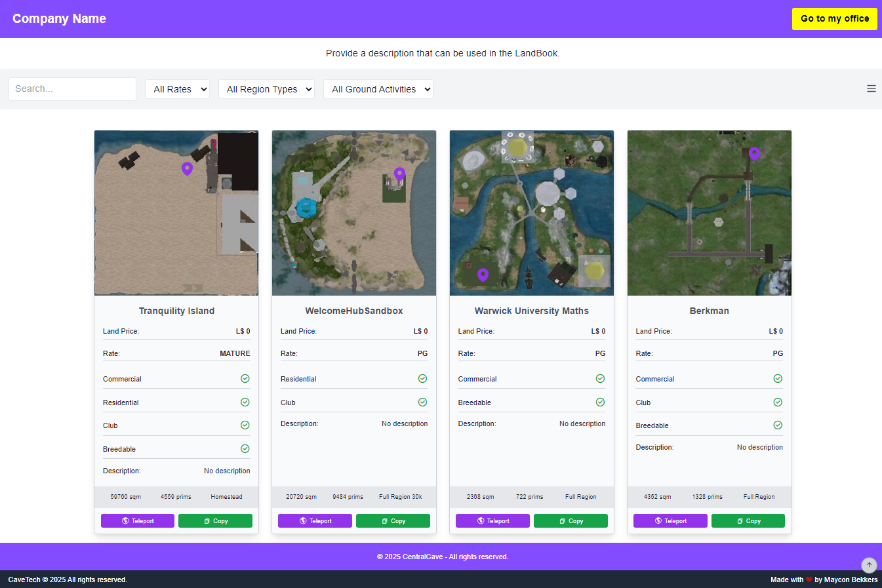Teleport to Tranquility Island

pyautogui.click(x=138, y=520)
